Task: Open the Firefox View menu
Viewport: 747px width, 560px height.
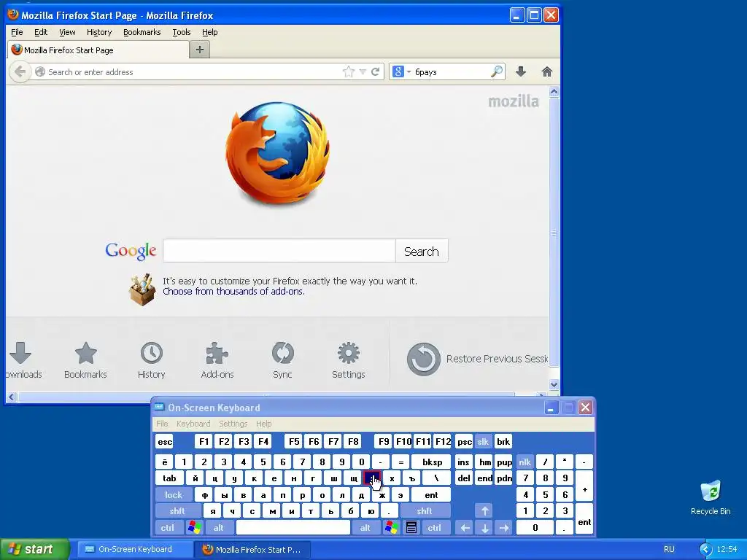Action: pyautogui.click(x=67, y=32)
